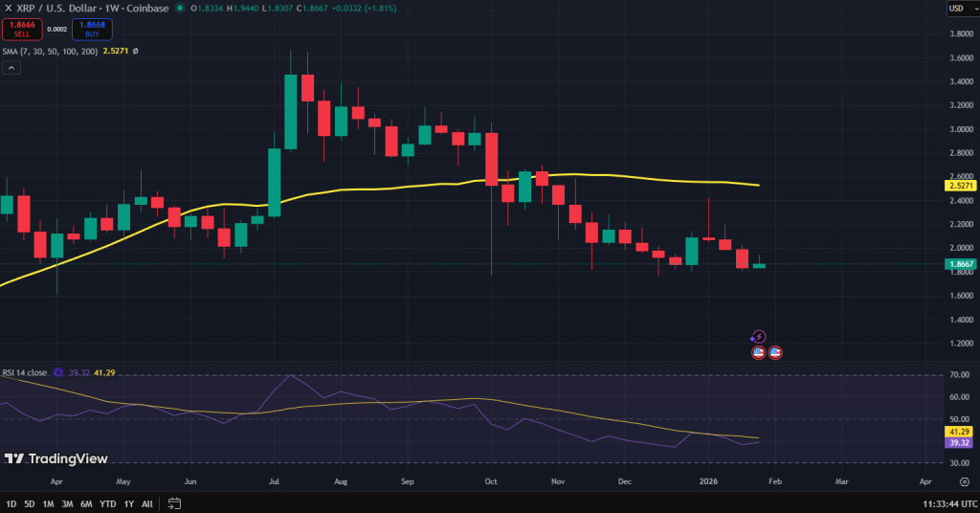Set range to 6M
This screenshot has width=980, height=513.
coord(86,503)
